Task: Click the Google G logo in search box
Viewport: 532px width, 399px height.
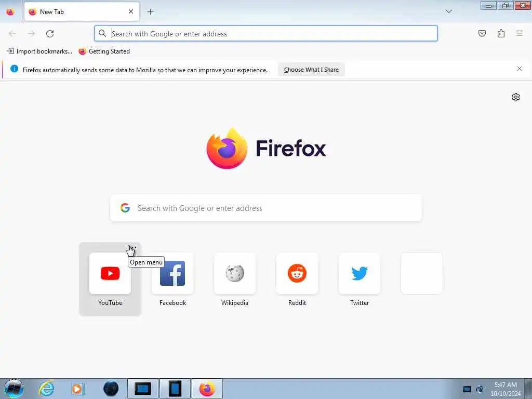Action: [x=125, y=208]
